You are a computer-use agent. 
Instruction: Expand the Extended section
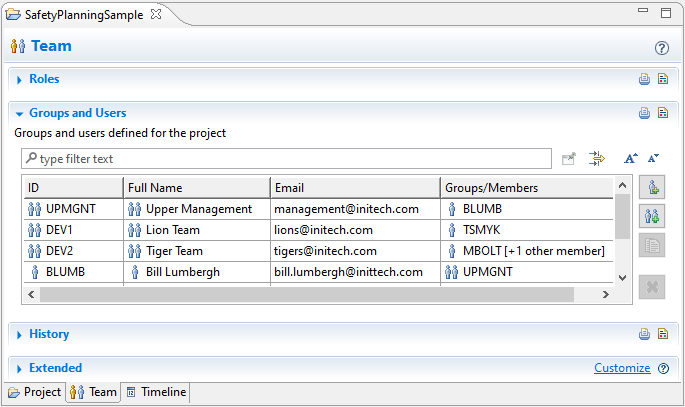[19, 369]
